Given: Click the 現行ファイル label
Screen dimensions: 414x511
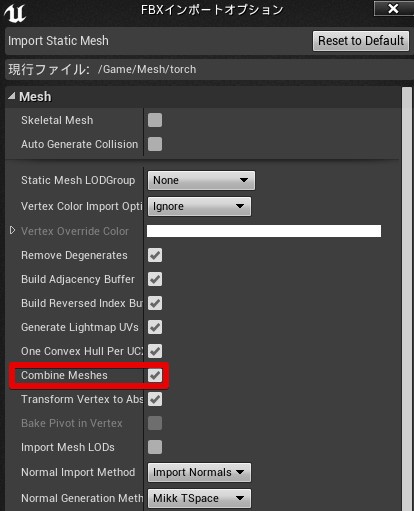Looking at the screenshot, I should 49,70.
